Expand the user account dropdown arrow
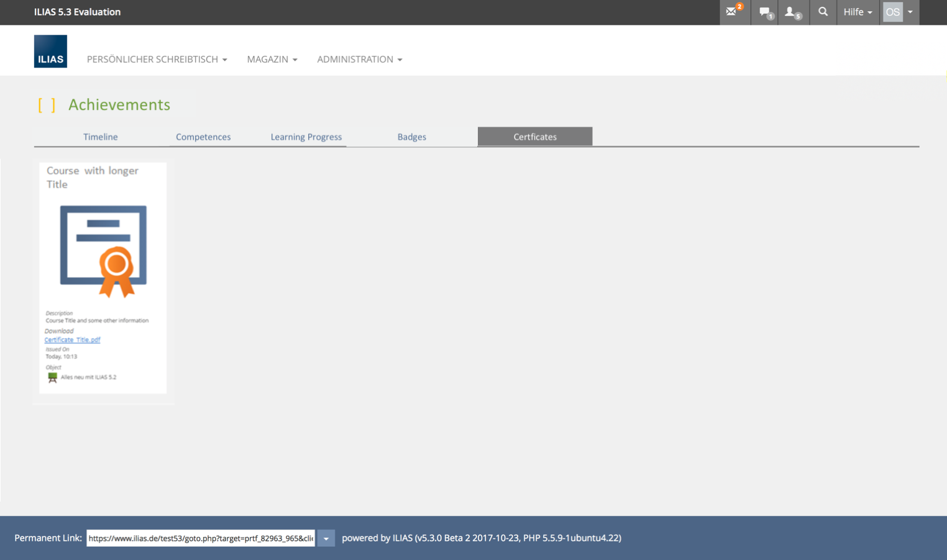 [910, 12]
